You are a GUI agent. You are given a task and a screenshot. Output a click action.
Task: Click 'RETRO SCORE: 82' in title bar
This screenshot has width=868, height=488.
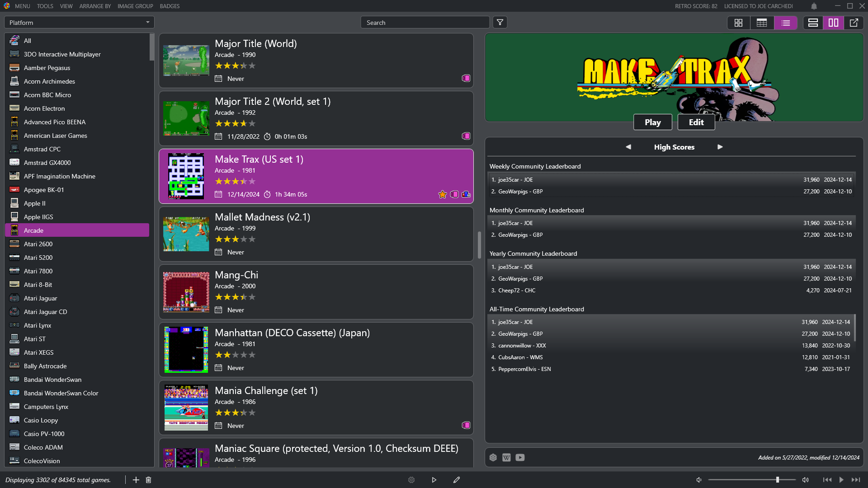click(696, 6)
